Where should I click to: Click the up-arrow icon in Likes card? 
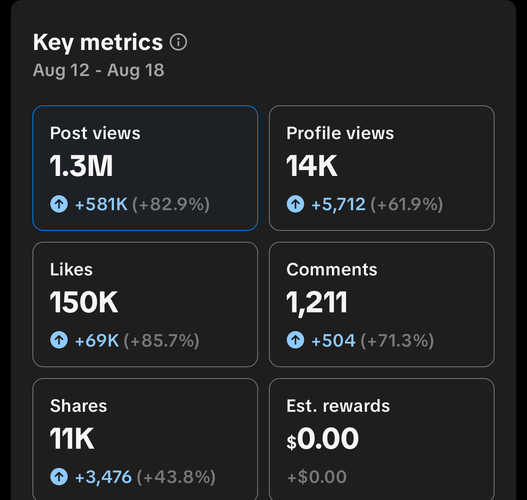tap(59, 340)
